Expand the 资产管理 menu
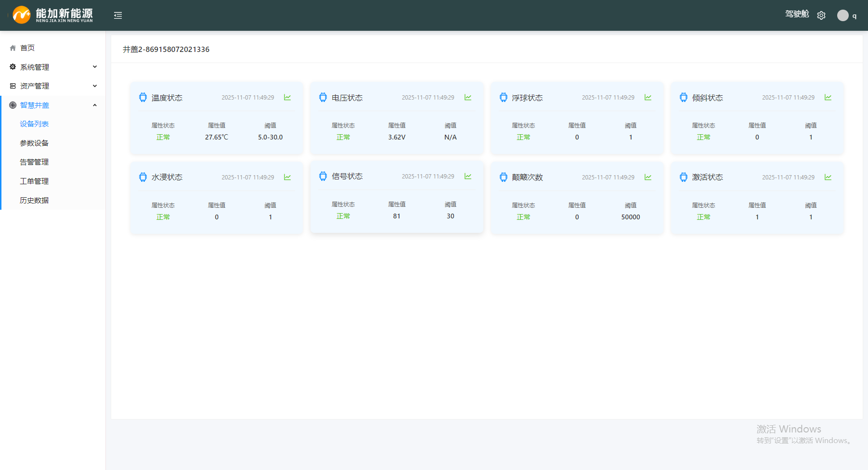Image resolution: width=868 pixels, height=470 pixels. [x=53, y=86]
